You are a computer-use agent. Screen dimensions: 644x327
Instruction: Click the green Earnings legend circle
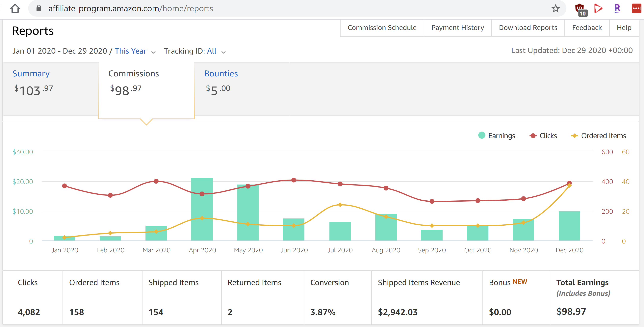481,135
